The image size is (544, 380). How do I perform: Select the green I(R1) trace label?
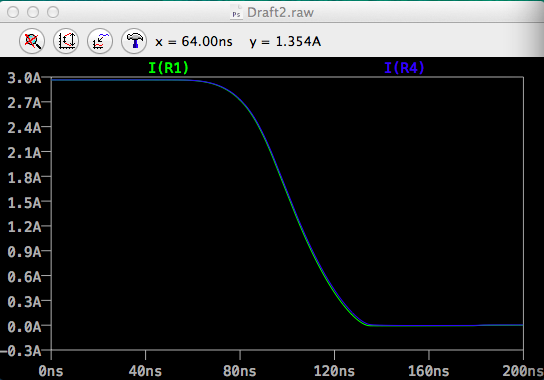[168, 68]
